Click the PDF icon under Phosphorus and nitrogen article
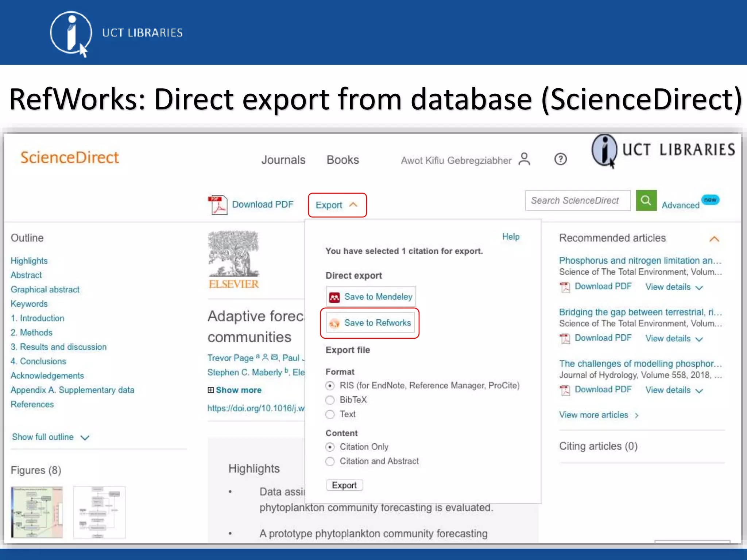This screenshot has width=747, height=560. click(x=565, y=287)
